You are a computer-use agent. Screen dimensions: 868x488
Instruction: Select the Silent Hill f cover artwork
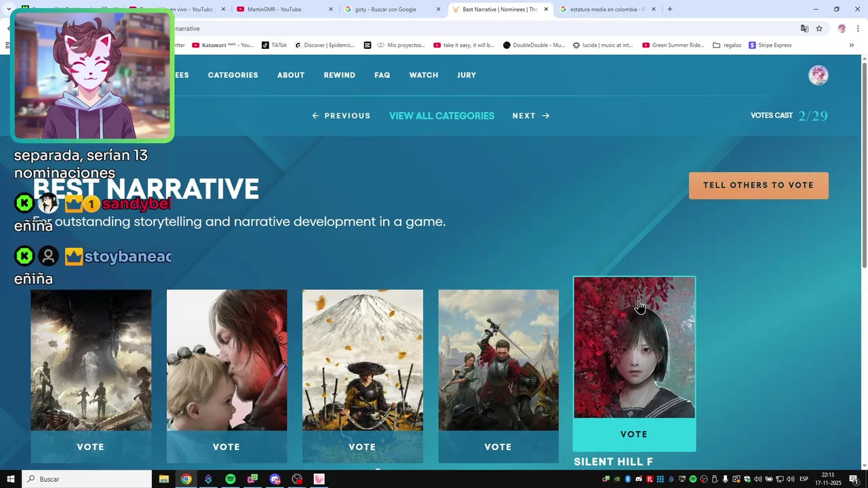coord(634,347)
